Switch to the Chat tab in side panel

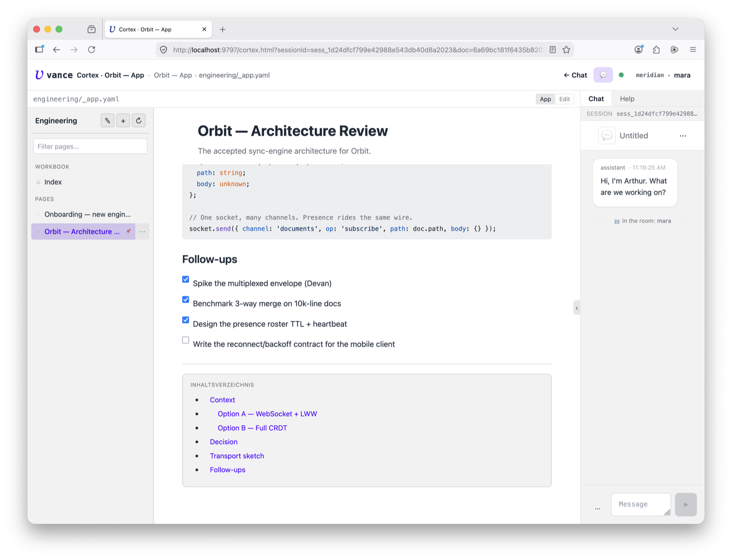coord(596,99)
